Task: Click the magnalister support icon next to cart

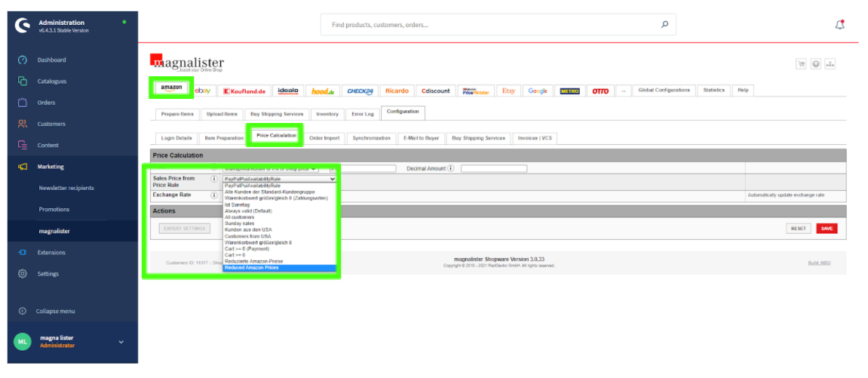Action: [x=815, y=63]
